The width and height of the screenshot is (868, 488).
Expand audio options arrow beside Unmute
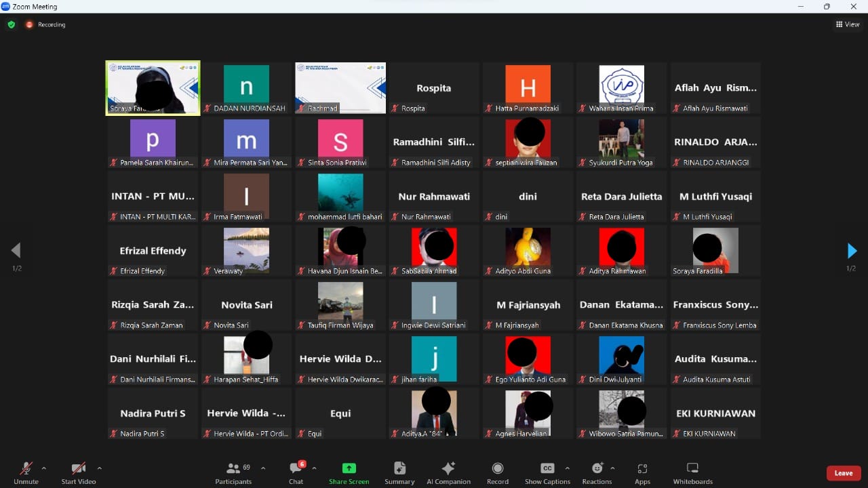44,468
